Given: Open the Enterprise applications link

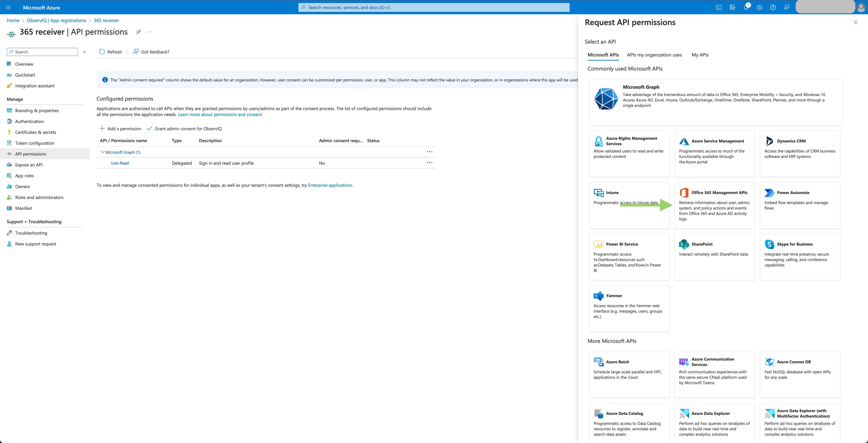Looking at the screenshot, I should tap(330, 185).
